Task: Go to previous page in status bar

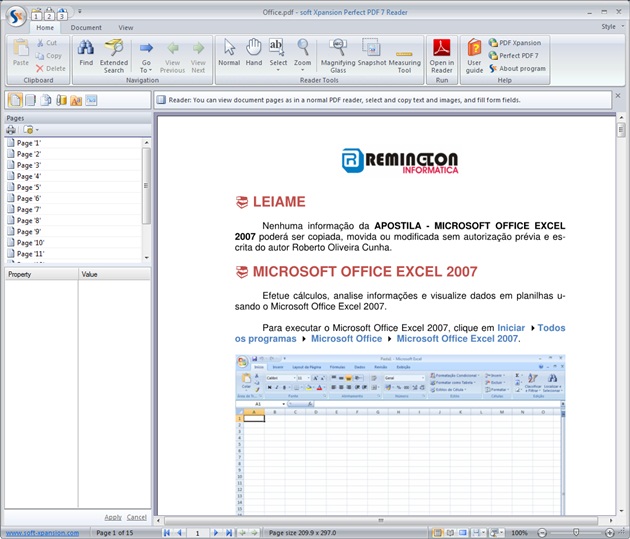Action: (x=179, y=533)
